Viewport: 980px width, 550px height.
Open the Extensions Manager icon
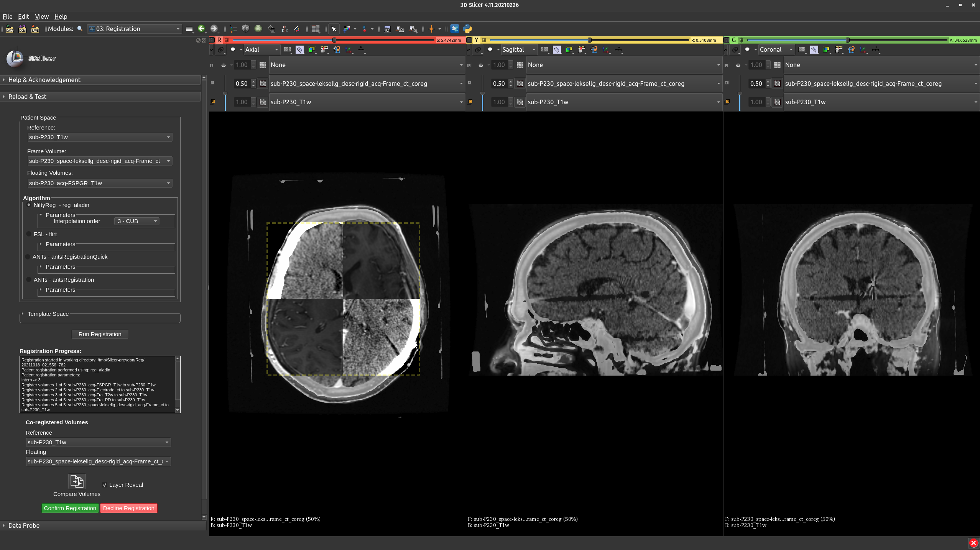pos(455,29)
